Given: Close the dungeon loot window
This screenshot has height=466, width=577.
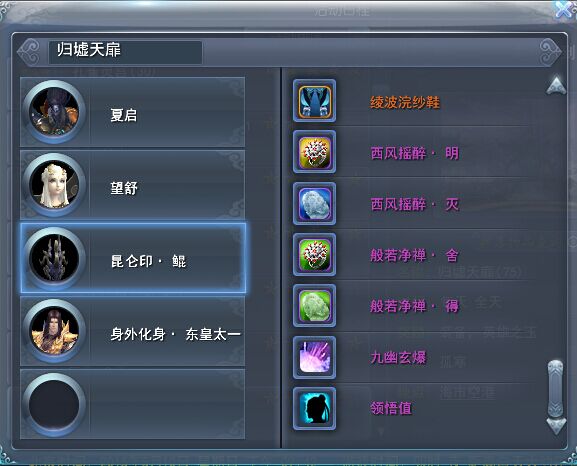Looking at the screenshot, I should (564, 9).
